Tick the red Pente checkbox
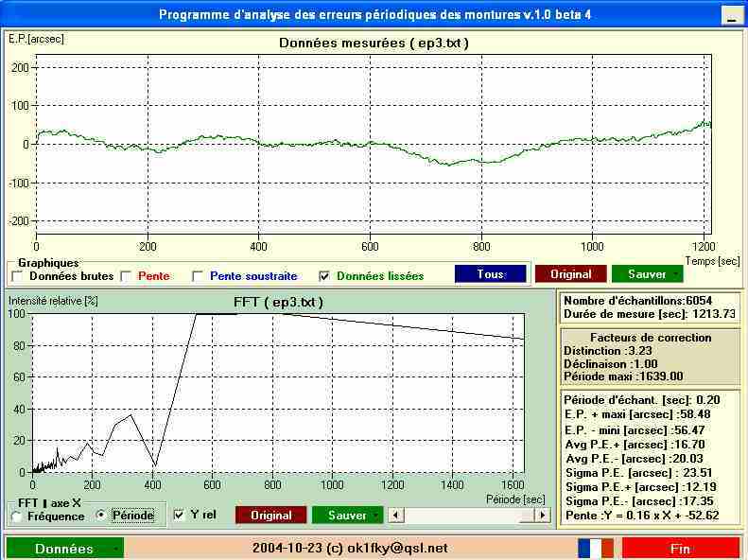 [126, 276]
